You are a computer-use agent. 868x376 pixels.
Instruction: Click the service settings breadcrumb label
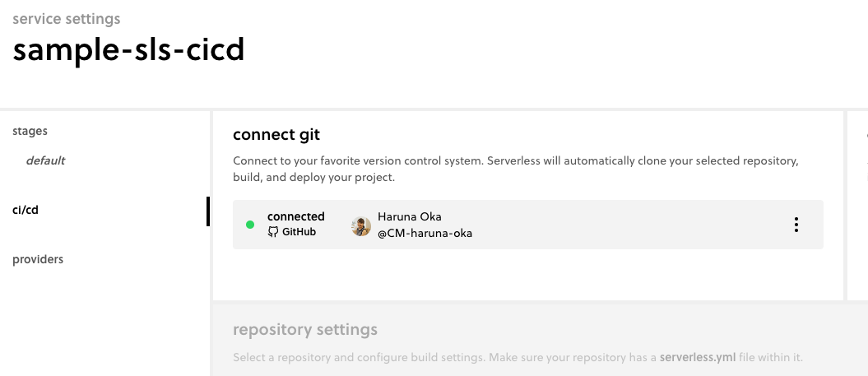point(66,18)
